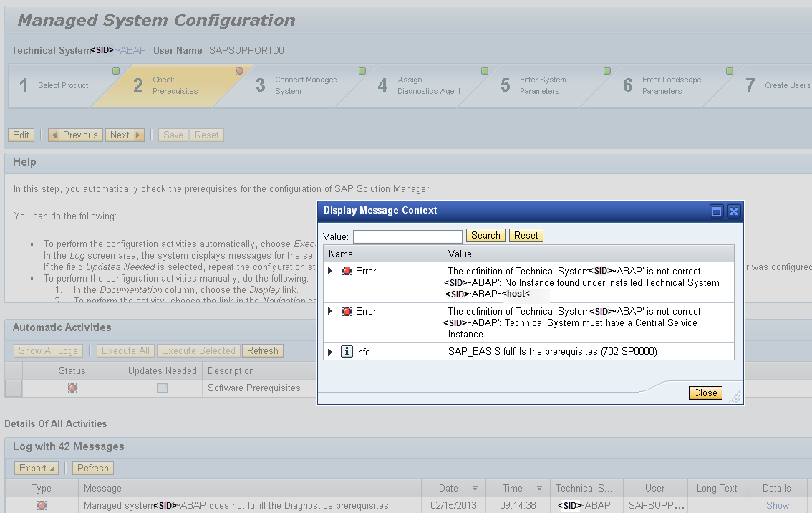Advance with the Next button

click(x=125, y=135)
